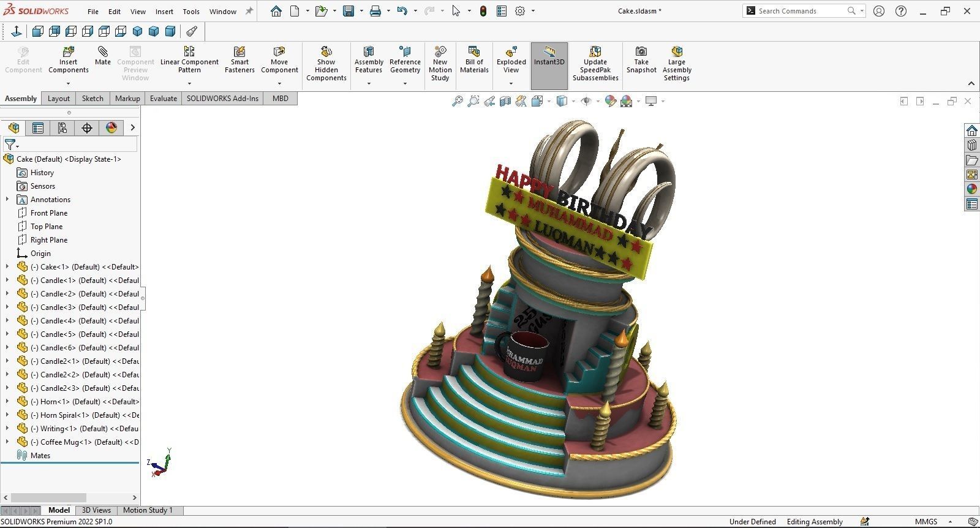Open the SOLIDWORKS Add-Ins tab
The width and height of the screenshot is (980, 528).
tap(222, 99)
